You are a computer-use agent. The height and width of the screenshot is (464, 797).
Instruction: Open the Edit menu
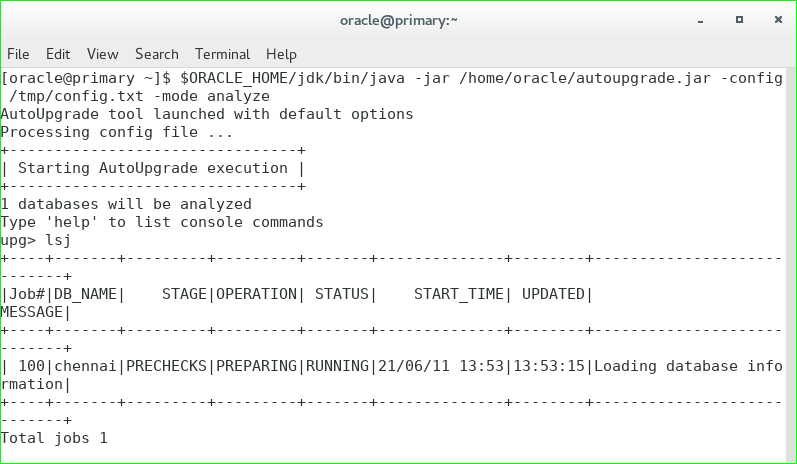58,54
